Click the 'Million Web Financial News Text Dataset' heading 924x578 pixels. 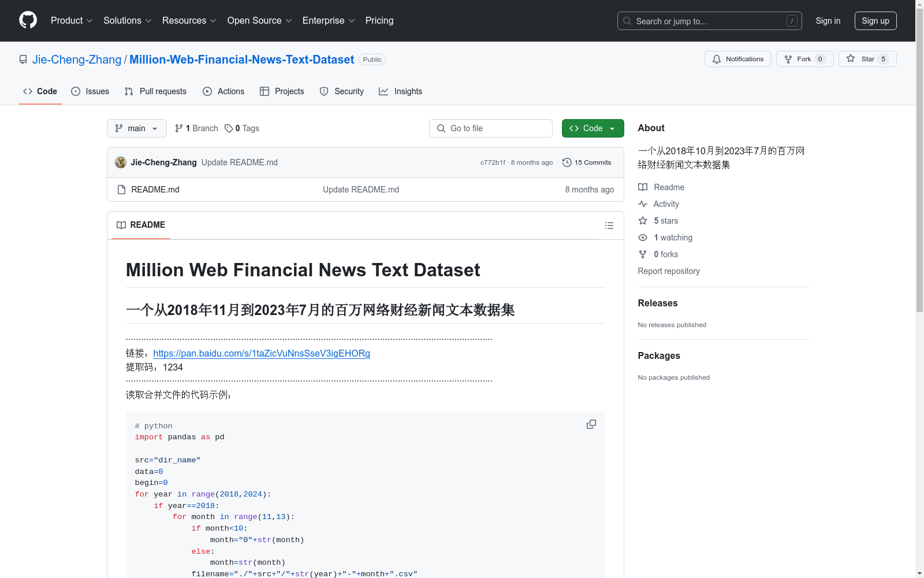(x=303, y=270)
